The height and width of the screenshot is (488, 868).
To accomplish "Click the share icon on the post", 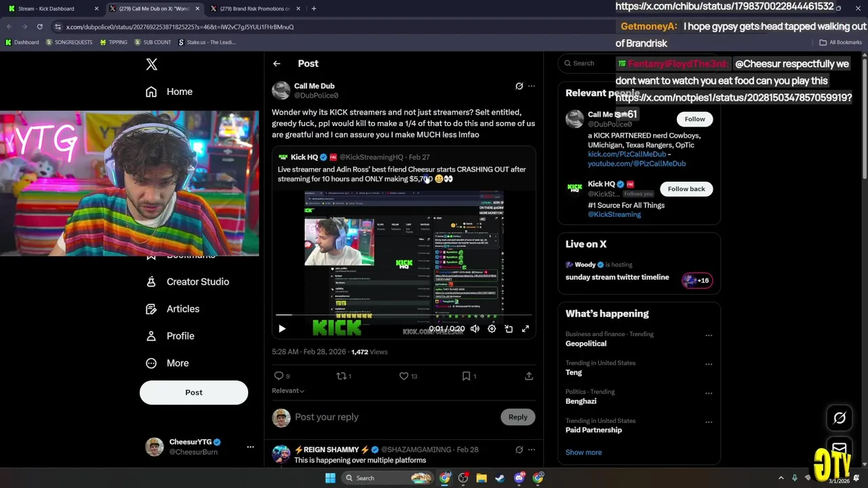I will click(529, 375).
